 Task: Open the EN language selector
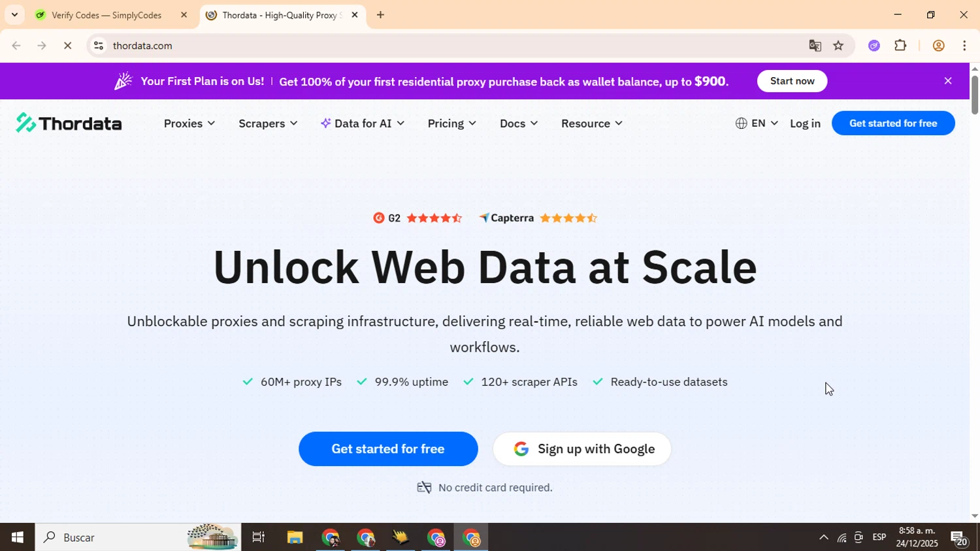click(757, 124)
